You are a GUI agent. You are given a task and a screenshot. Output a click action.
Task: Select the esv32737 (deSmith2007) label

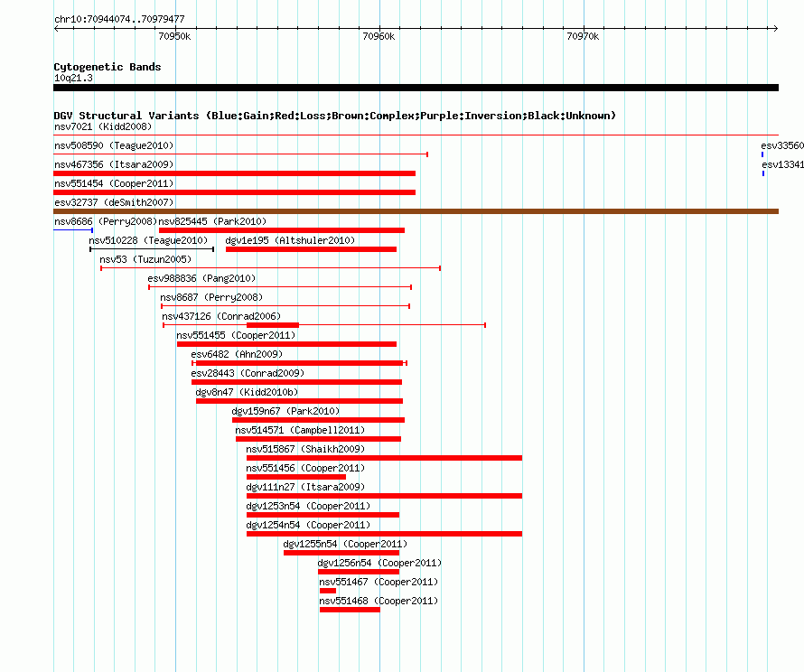(x=114, y=202)
